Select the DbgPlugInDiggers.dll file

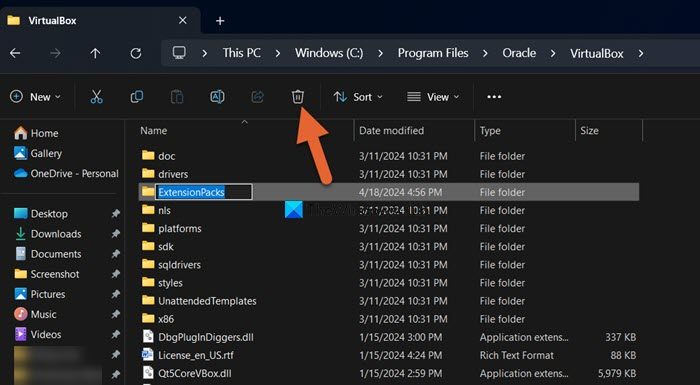pyautogui.click(x=389, y=337)
